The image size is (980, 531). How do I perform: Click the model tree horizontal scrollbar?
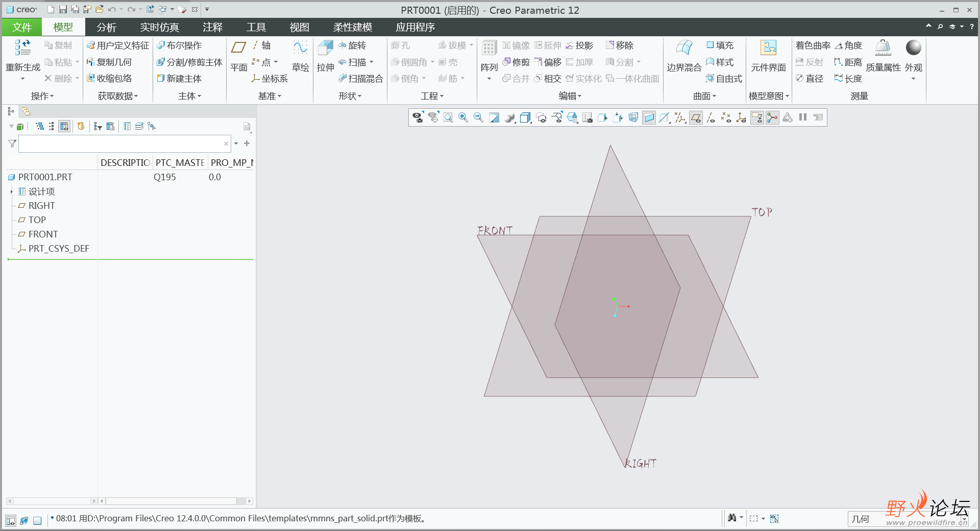[170, 501]
